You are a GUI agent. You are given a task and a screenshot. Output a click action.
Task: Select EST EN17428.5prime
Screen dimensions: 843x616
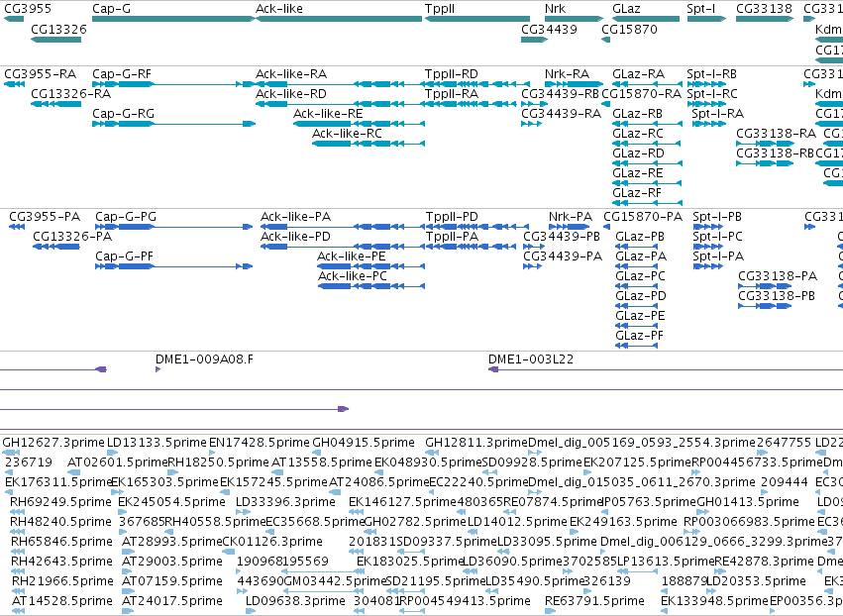[x=260, y=443]
